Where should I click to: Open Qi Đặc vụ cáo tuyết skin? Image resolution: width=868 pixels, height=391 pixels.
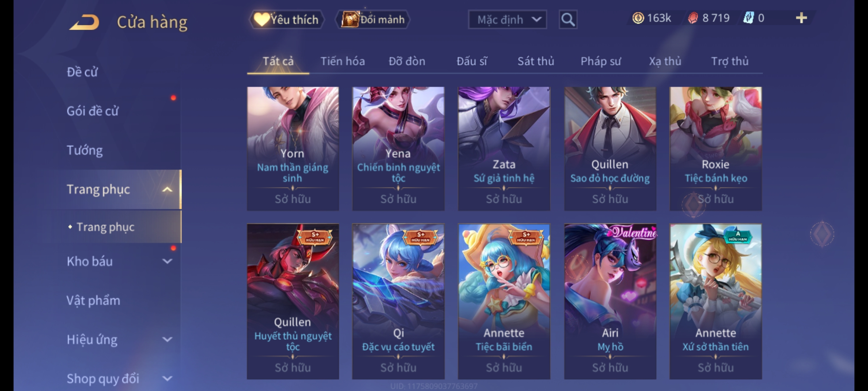[398, 301]
